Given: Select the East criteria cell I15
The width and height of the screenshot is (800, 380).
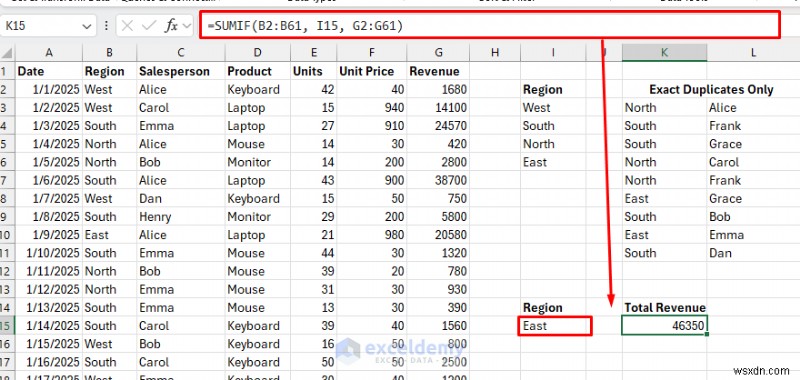Looking at the screenshot, I should point(555,325).
